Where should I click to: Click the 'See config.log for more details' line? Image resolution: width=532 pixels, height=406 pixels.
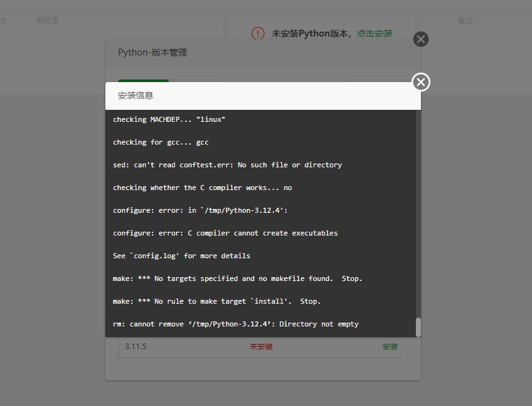[182, 256]
